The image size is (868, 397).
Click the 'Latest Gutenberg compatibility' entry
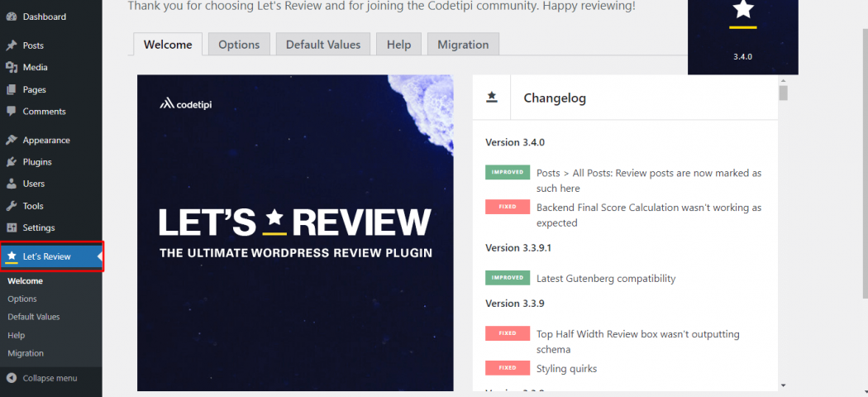tap(606, 279)
